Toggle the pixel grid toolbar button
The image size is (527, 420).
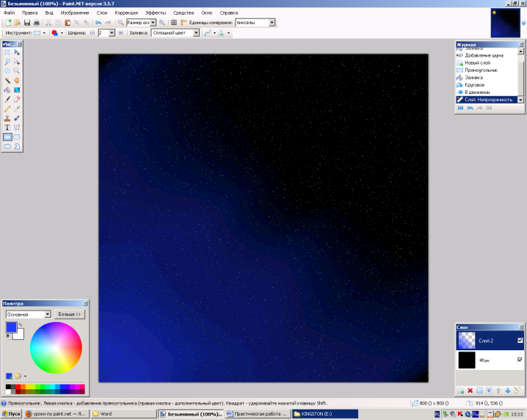(x=174, y=23)
